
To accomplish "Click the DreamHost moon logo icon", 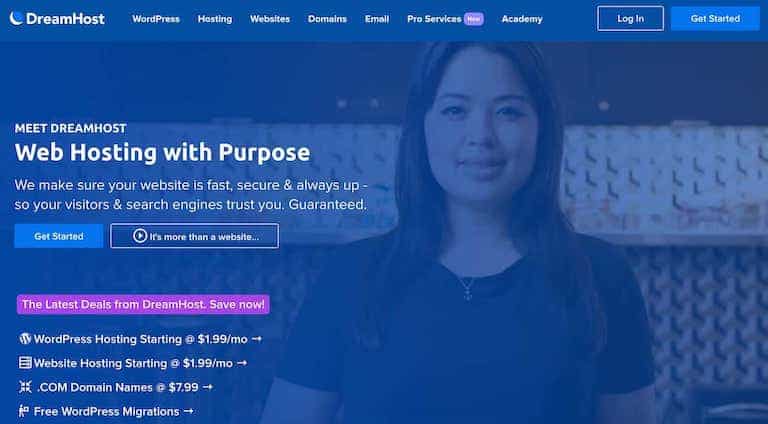I will [x=16, y=18].
